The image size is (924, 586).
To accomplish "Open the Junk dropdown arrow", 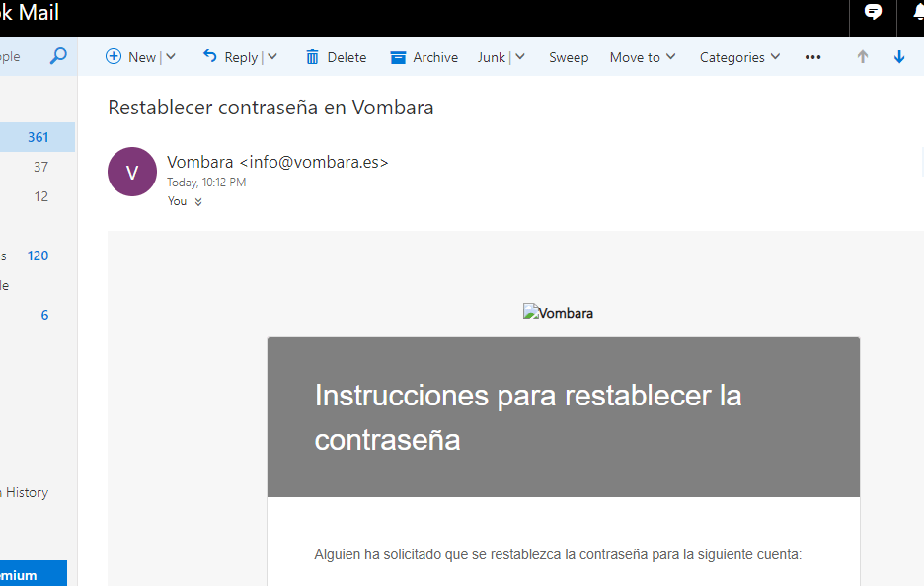I will pyautogui.click(x=519, y=57).
